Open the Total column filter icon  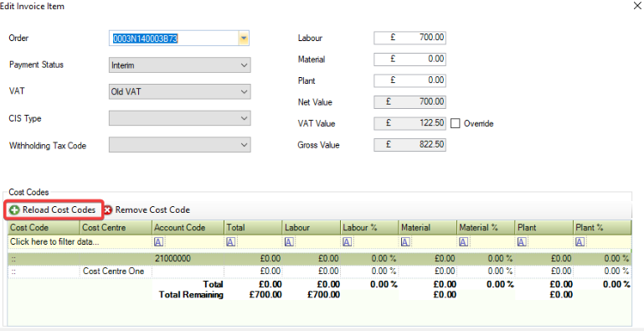point(231,242)
